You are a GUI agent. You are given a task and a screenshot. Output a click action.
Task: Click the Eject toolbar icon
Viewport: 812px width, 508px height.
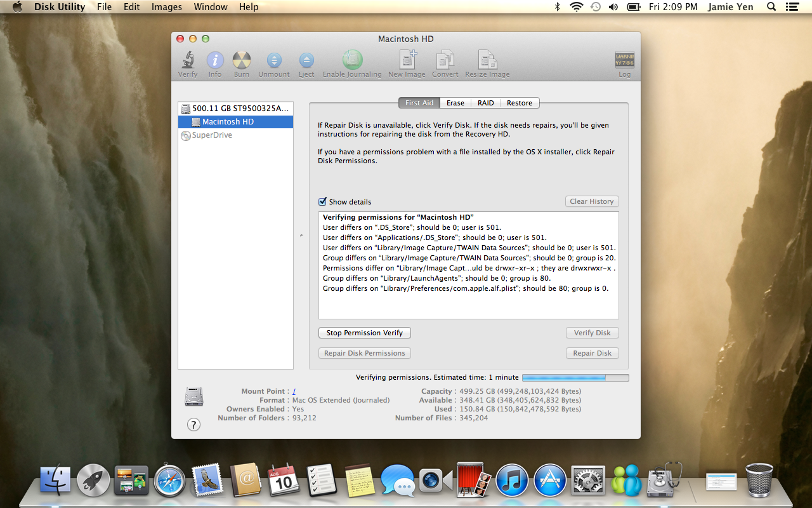tap(306, 60)
